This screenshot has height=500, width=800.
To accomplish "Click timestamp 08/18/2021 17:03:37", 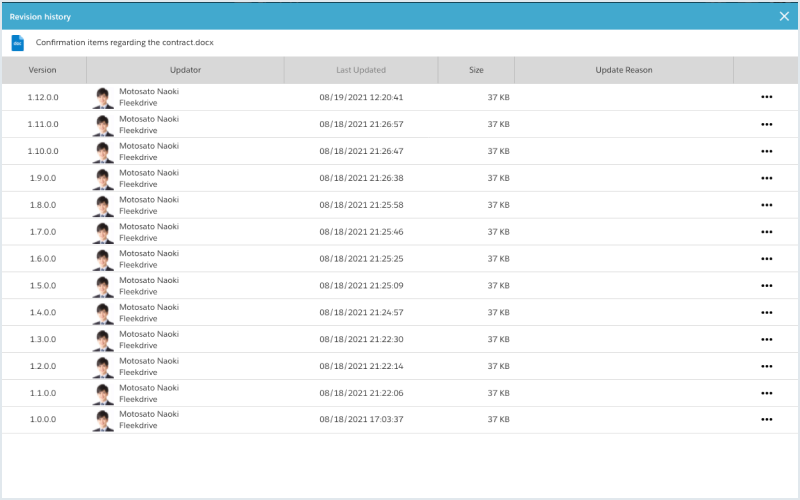I will coord(361,419).
